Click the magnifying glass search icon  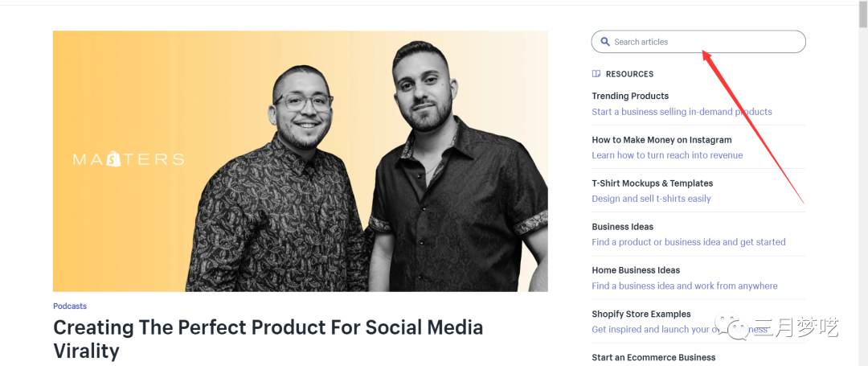605,42
